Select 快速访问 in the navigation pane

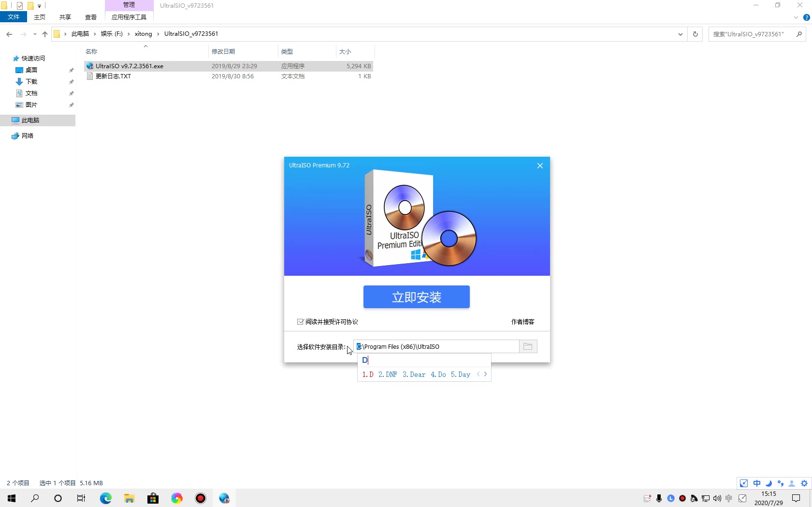[33, 59]
